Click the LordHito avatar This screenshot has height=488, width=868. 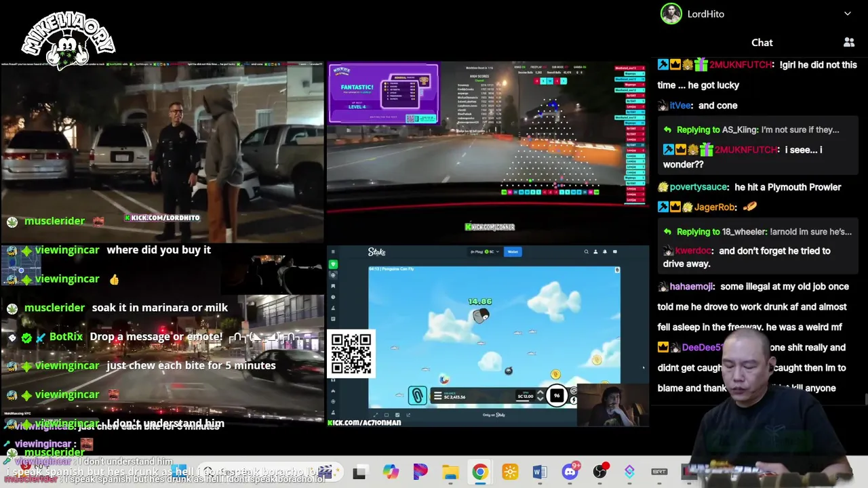(x=671, y=14)
